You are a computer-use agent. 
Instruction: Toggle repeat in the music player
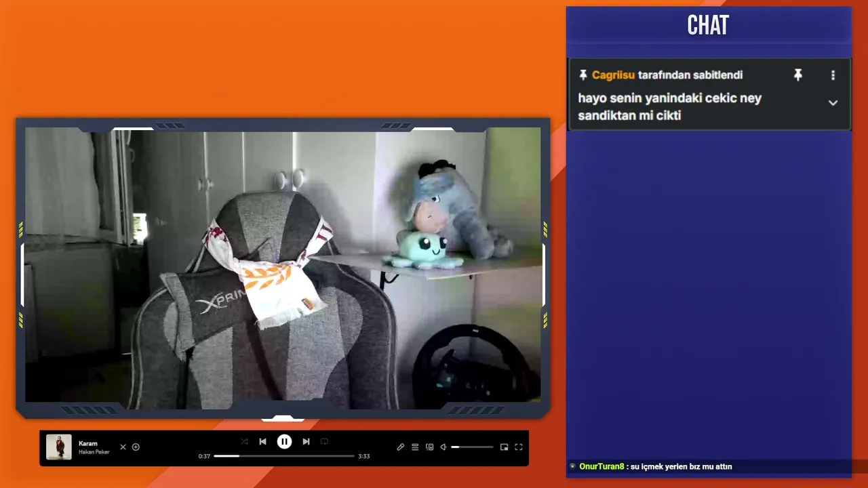pos(324,442)
